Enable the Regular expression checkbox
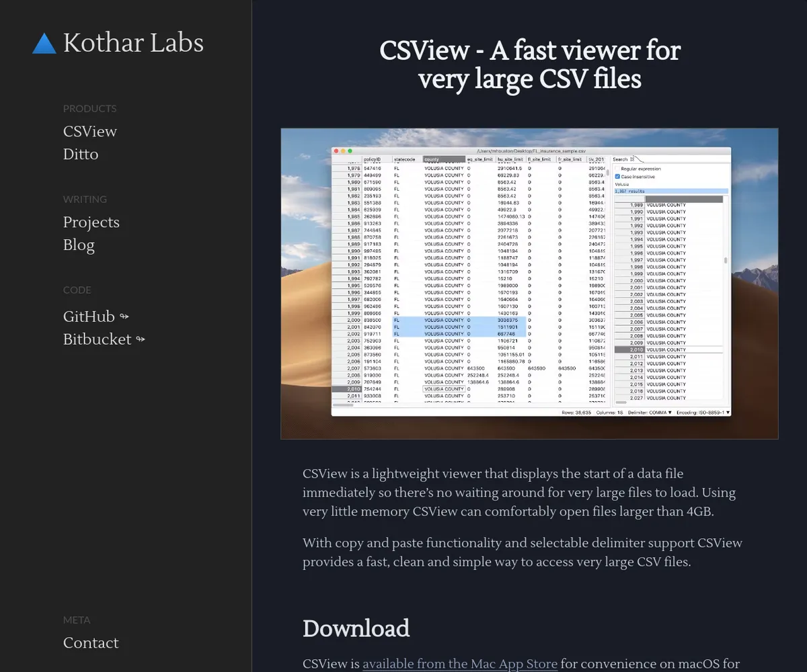 coord(617,169)
